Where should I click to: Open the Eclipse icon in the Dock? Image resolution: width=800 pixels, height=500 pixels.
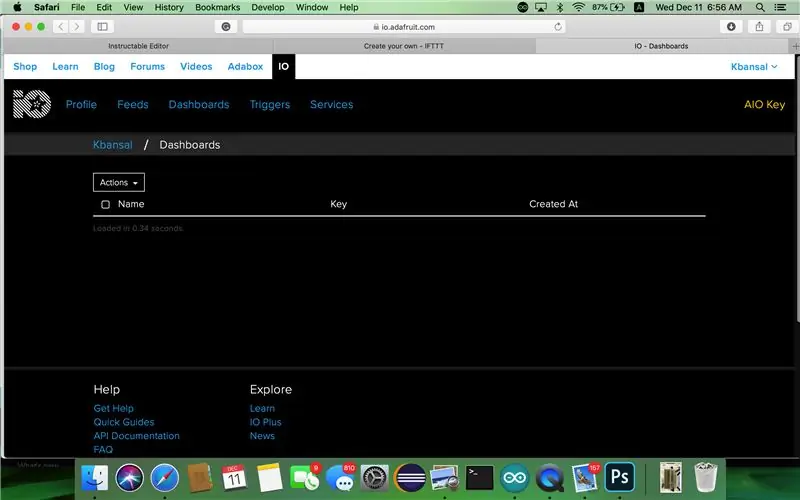click(x=410, y=479)
